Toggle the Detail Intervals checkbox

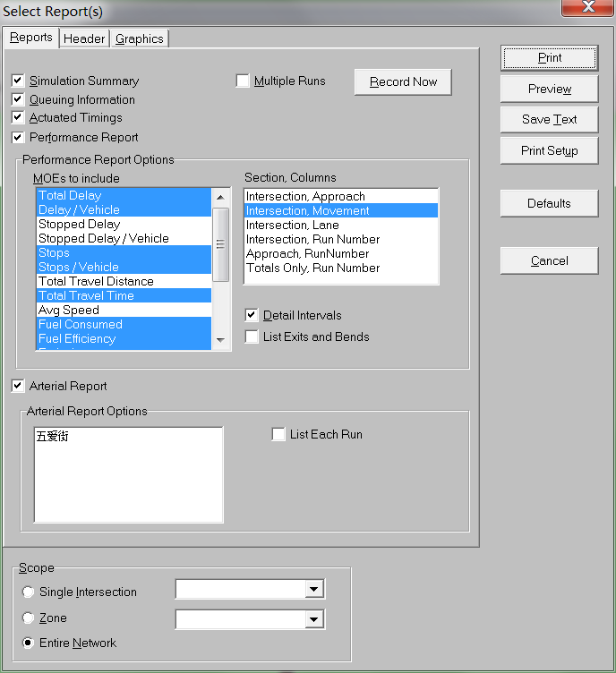(252, 315)
